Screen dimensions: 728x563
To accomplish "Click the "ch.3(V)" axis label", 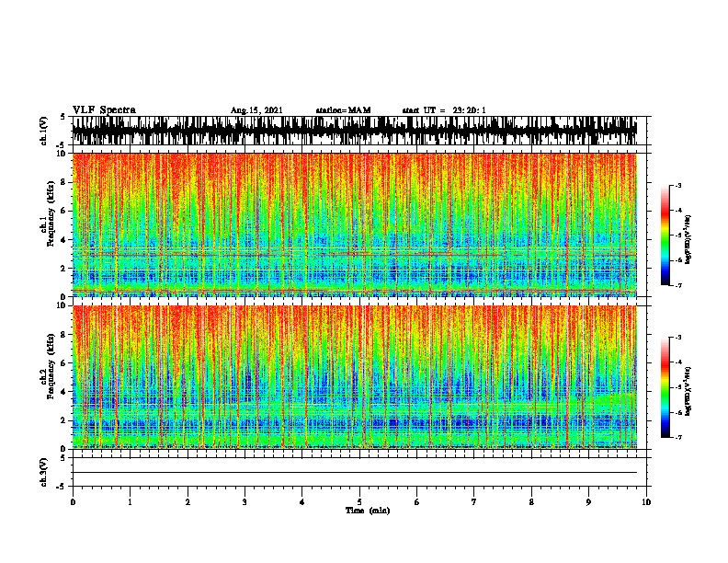I will tap(43, 472).
